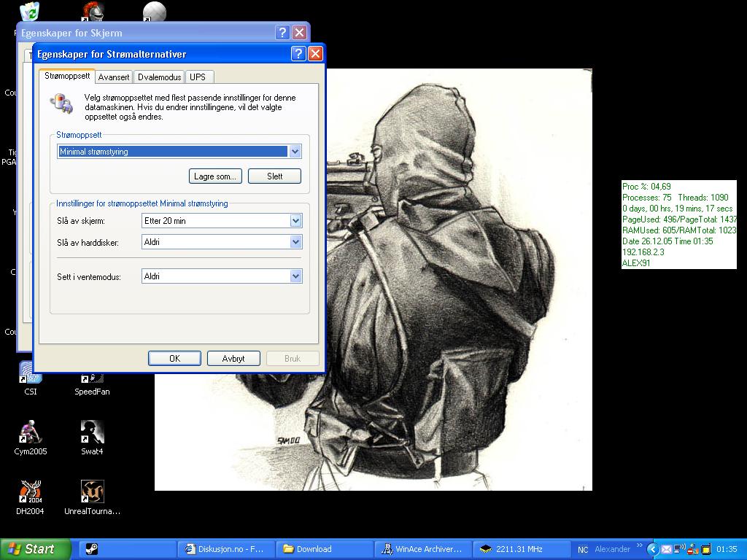Screen dimensions: 747x560
Task: Click the MSN Messenger tray icon
Action: [x=693, y=549]
